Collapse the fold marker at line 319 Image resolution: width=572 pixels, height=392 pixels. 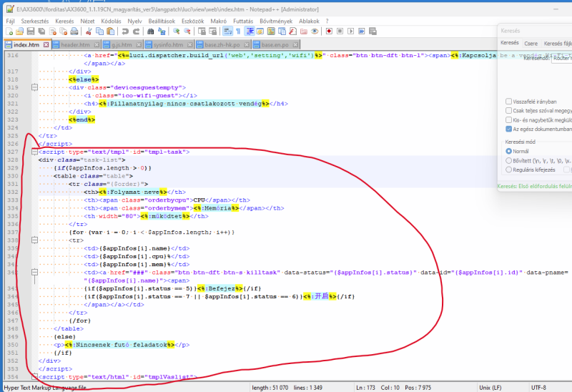34,87
